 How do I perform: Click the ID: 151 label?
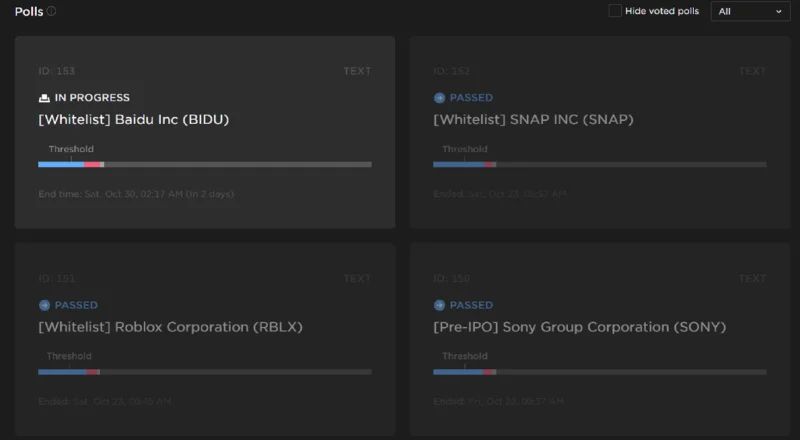coord(56,278)
